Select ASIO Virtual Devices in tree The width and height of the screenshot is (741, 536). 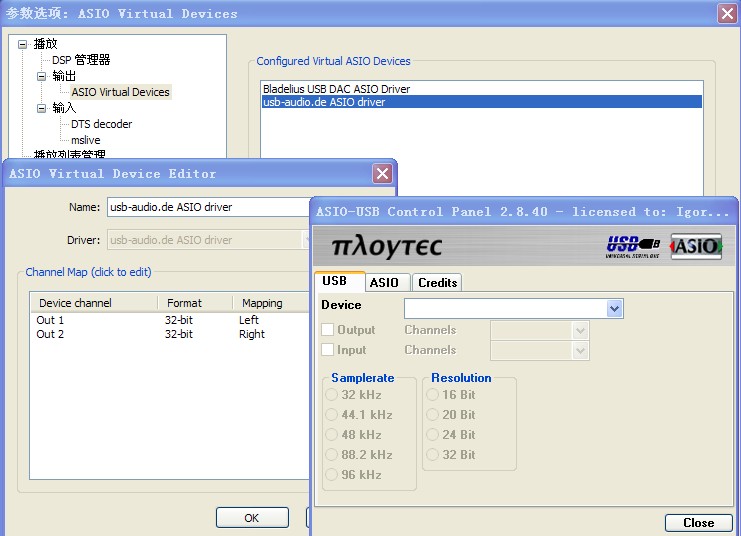pyautogui.click(x=120, y=92)
